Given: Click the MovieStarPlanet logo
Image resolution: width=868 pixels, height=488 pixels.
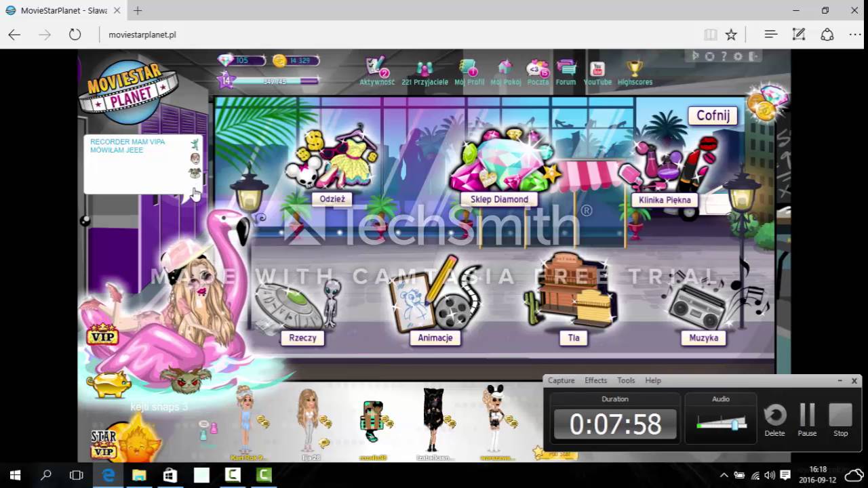Looking at the screenshot, I should (x=128, y=91).
